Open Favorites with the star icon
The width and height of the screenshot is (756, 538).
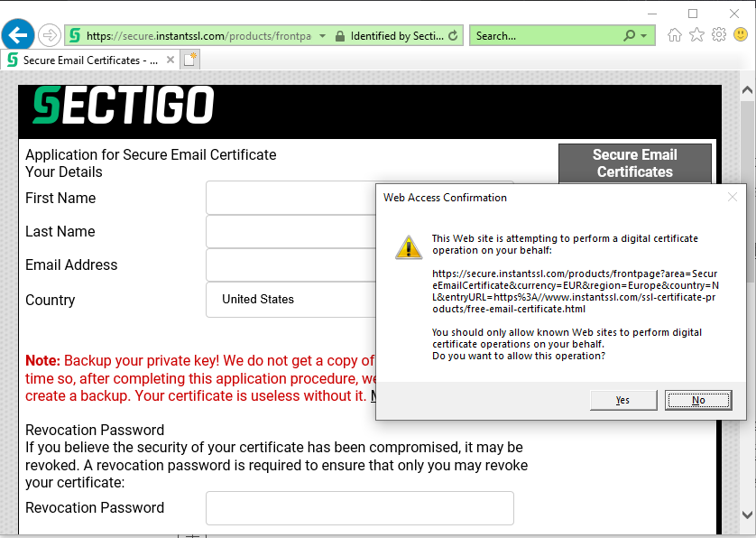coord(696,34)
